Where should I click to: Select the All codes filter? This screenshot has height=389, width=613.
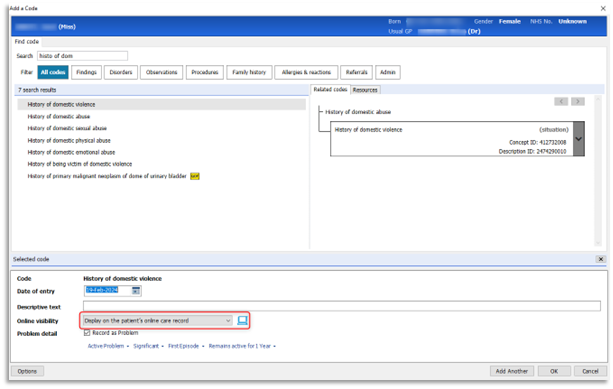click(x=53, y=72)
